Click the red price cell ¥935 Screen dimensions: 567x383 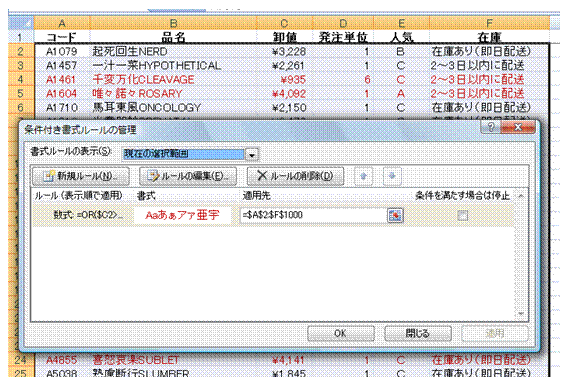pyautogui.click(x=285, y=80)
